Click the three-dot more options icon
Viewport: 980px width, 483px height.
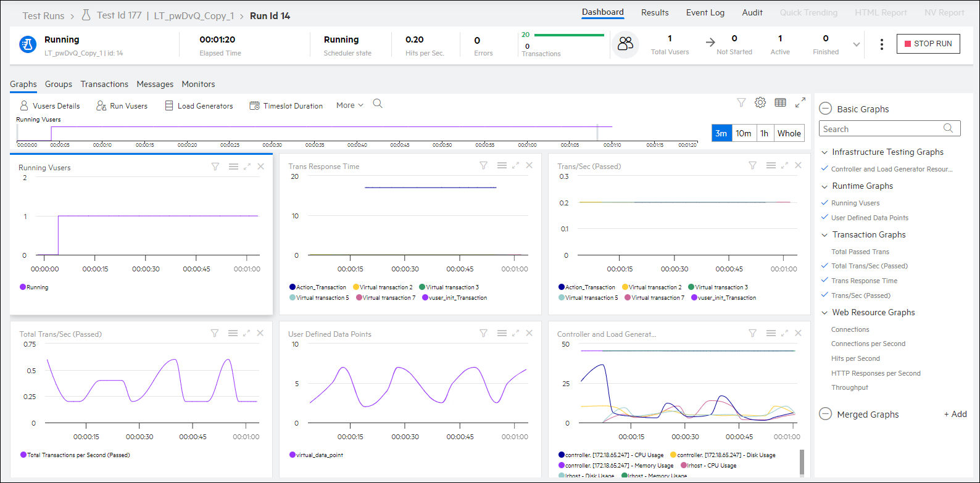(882, 44)
